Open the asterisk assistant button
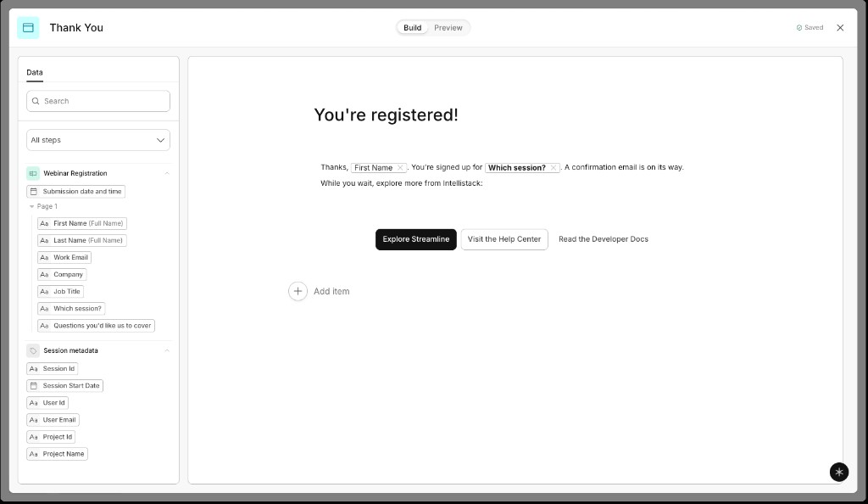The width and height of the screenshot is (868, 504). 839,472
